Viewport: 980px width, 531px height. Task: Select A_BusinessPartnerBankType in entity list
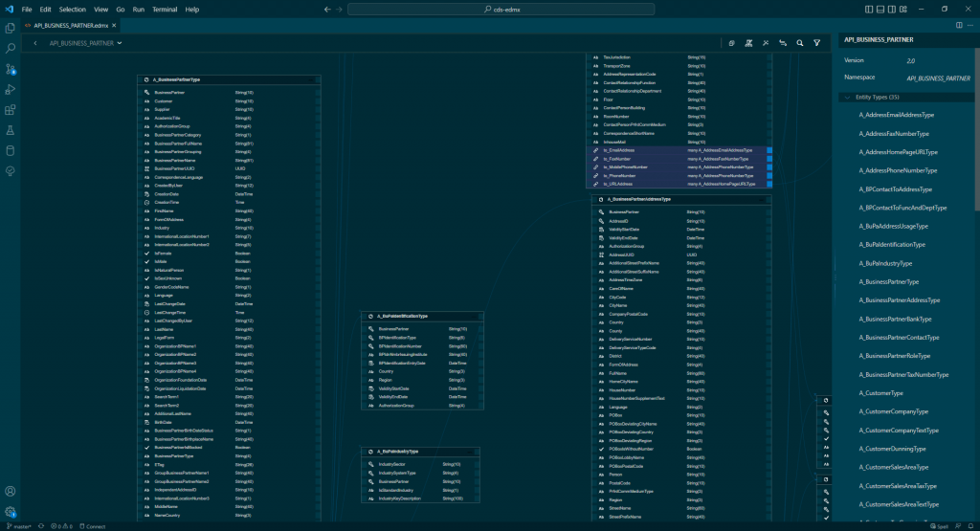pos(895,320)
